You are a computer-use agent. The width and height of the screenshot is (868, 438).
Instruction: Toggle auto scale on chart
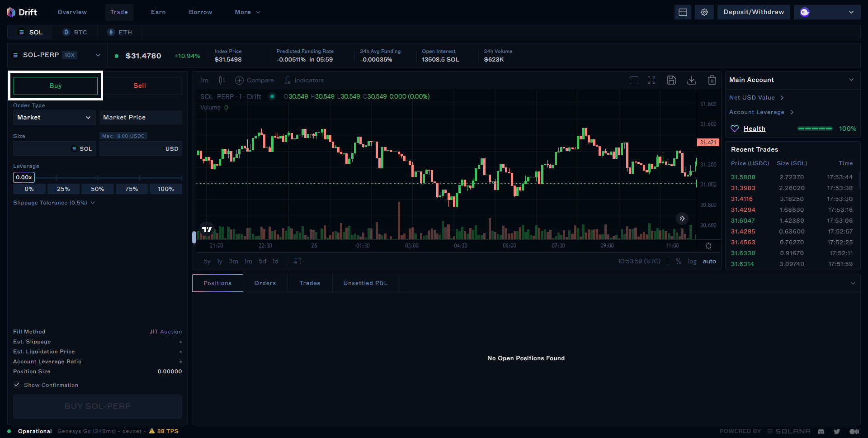(709, 261)
